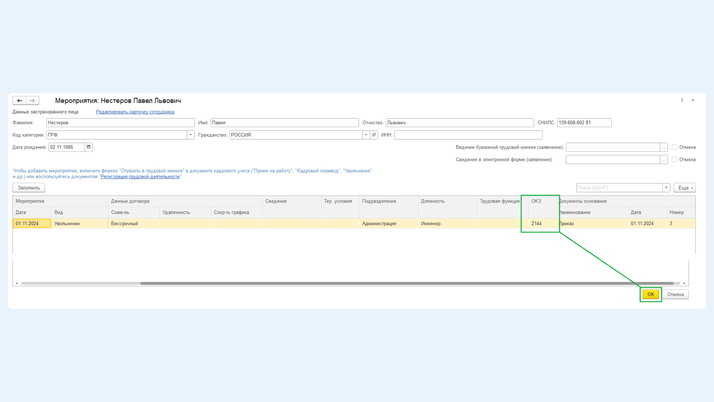The height and width of the screenshot is (402, 714).
Task: Open the search field history dropdown
Action: (x=666, y=188)
